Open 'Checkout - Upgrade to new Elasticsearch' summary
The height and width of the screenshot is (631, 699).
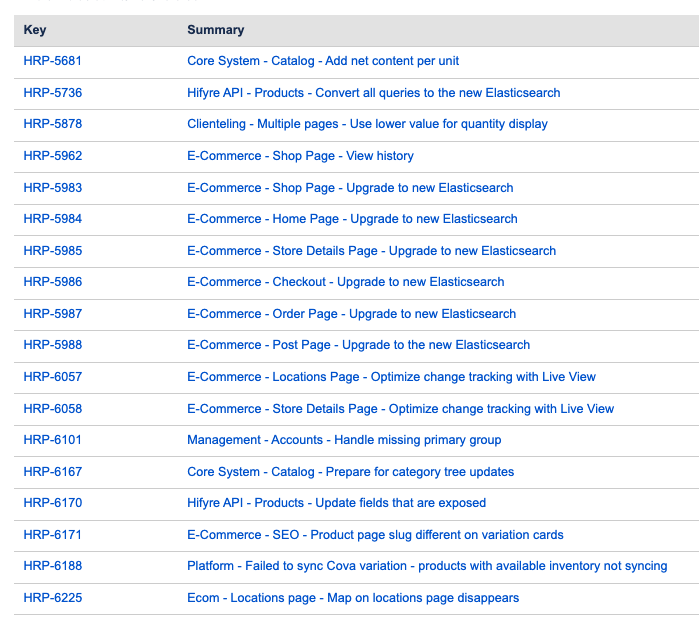[x=345, y=282]
